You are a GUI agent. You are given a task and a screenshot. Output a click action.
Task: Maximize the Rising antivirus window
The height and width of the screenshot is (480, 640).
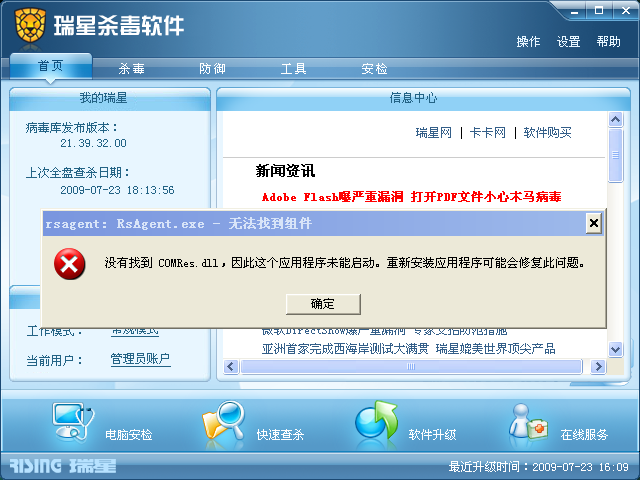coord(599,11)
